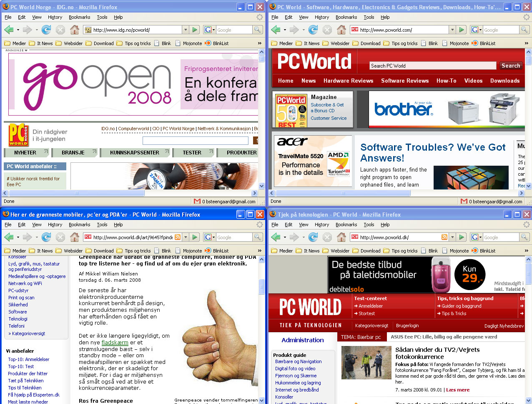532x404 pixels.
Task: Click red Search button on PCWorld header
Action: pos(510,66)
